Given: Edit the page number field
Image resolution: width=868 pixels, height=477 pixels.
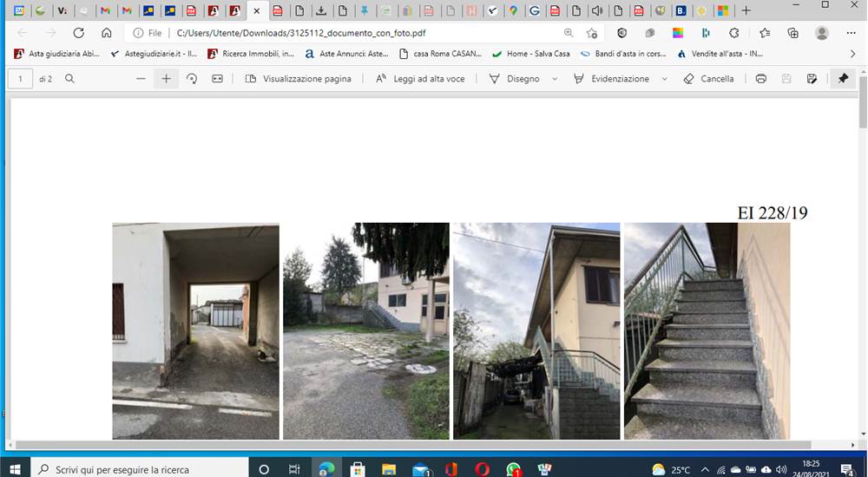Looking at the screenshot, I should tap(21, 79).
